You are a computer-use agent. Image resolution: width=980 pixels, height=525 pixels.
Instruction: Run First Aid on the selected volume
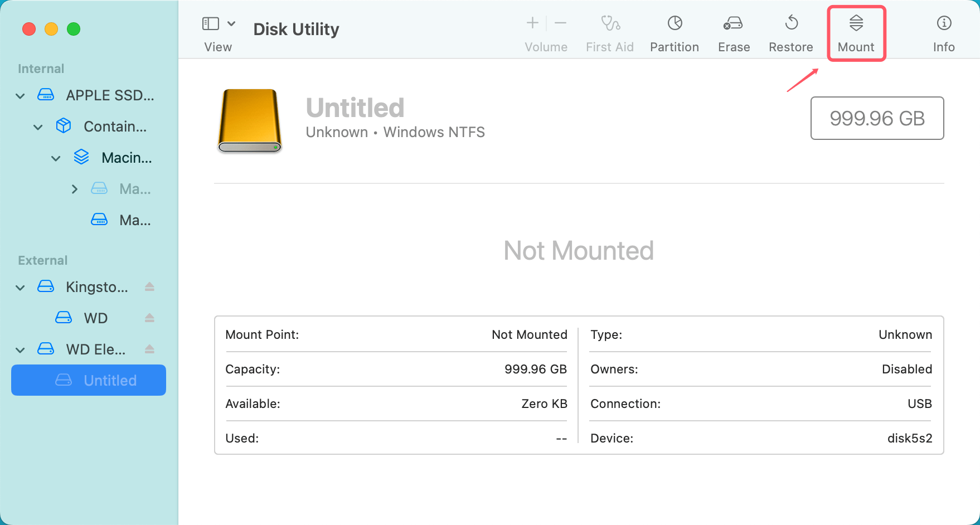pos(609,32)
